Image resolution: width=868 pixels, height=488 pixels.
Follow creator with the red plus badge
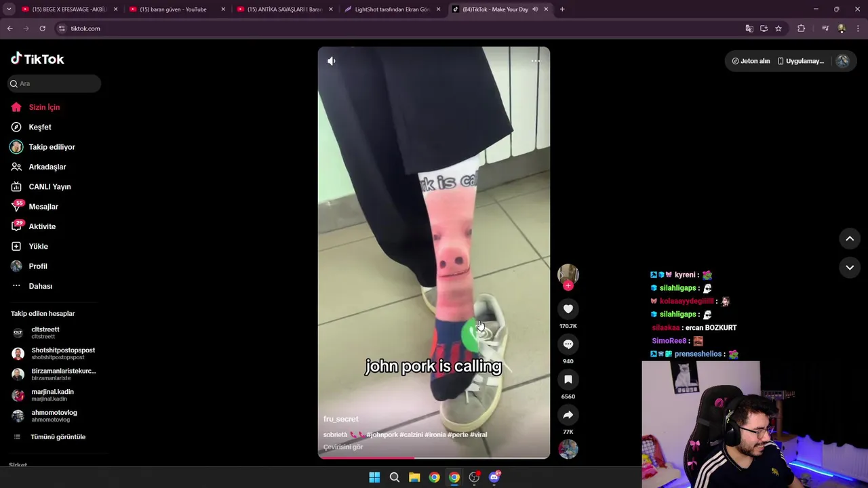568,285
